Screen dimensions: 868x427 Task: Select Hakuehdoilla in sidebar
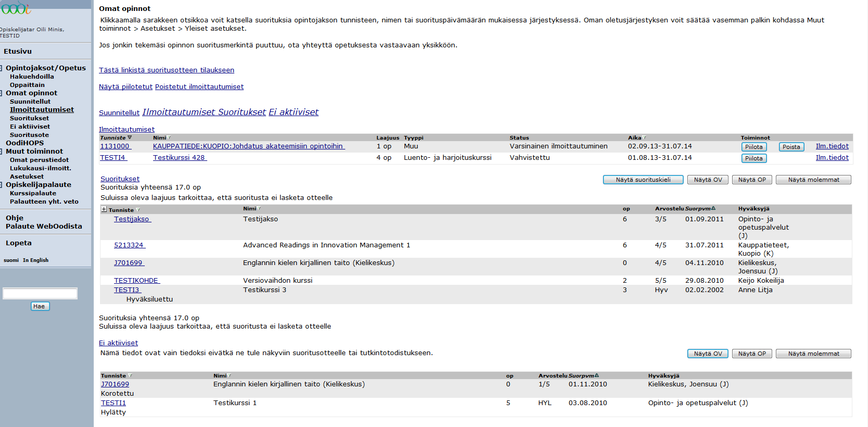point(32,77)
